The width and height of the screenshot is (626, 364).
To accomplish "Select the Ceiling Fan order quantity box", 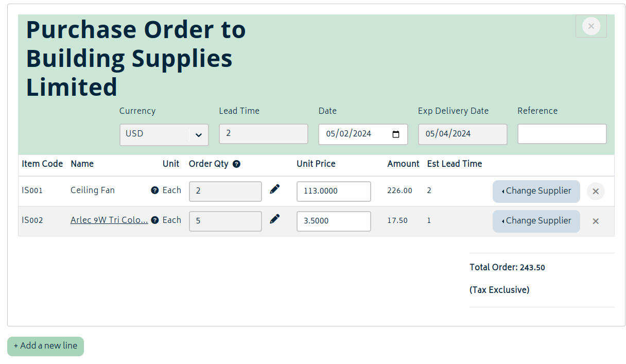I will [x=225, y=191].
